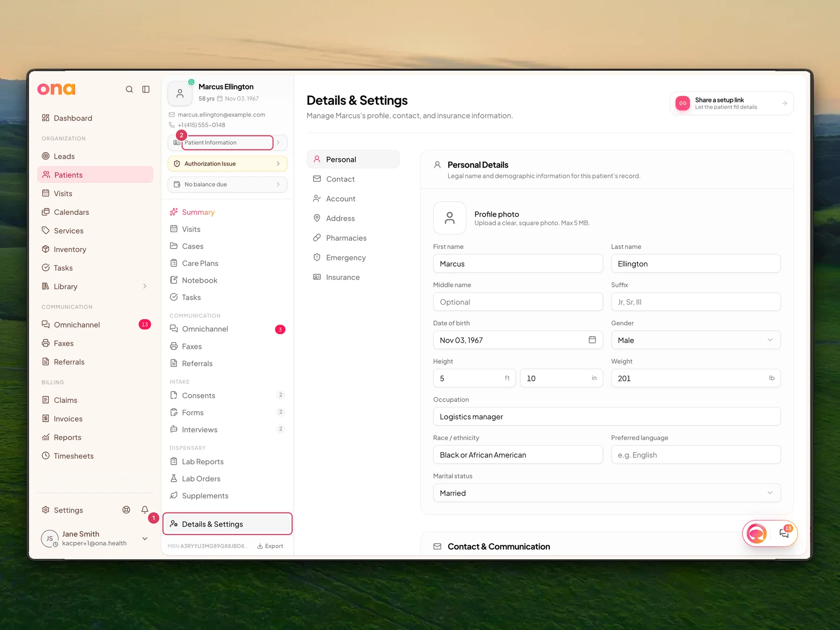Open the No balance due row
840x630 pixels.
[x=228, y=184]
